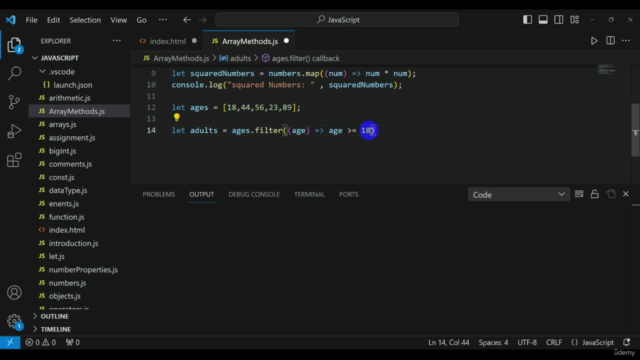Open the Search view in activity bar
Viewport: 640px width, 360px height.
click(14, 73)
